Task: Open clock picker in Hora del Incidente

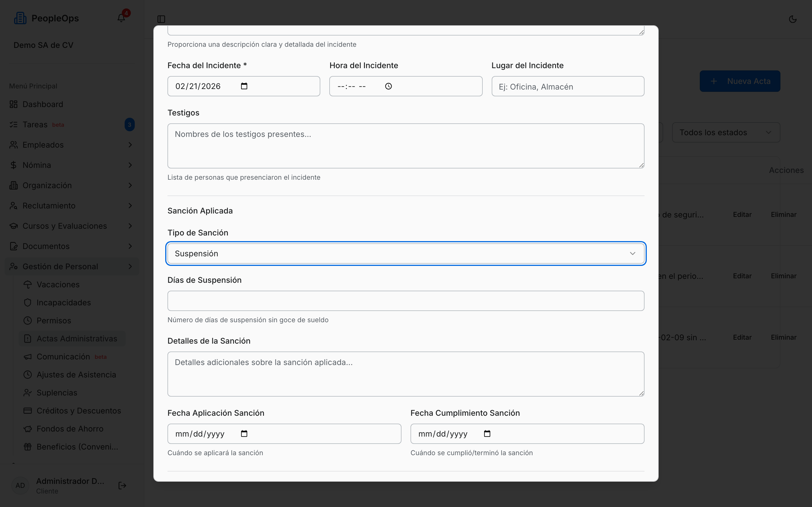Action: [388, 86]
